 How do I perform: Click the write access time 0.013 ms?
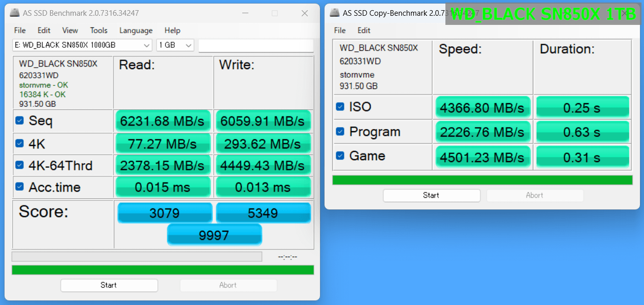[x=263, y=187]
